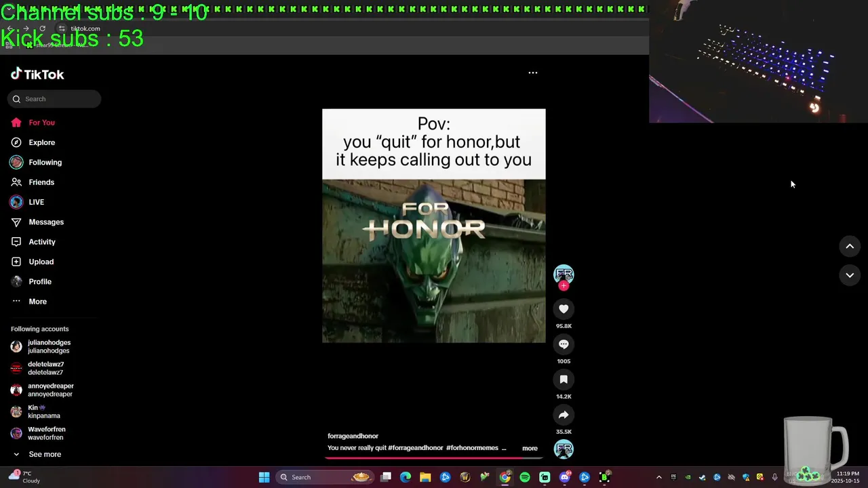
Task: Open the video options three-dot menu
Action: coord(533,73)
